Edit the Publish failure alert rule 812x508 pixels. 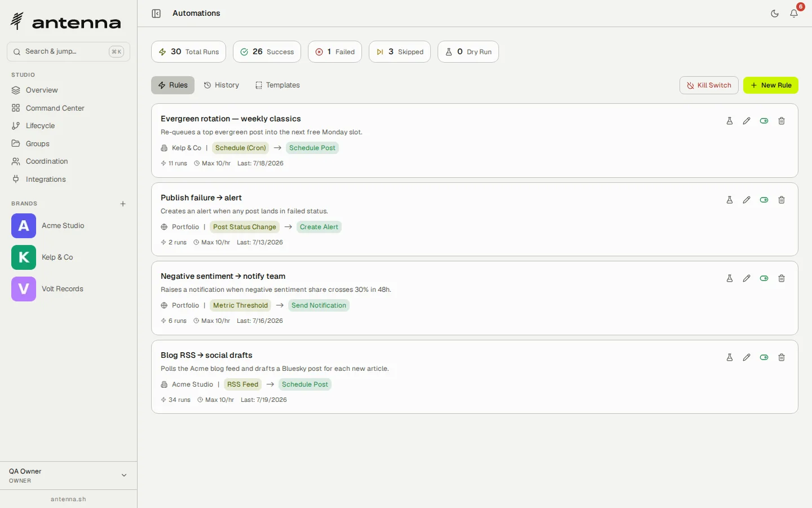tap(747, 200)
